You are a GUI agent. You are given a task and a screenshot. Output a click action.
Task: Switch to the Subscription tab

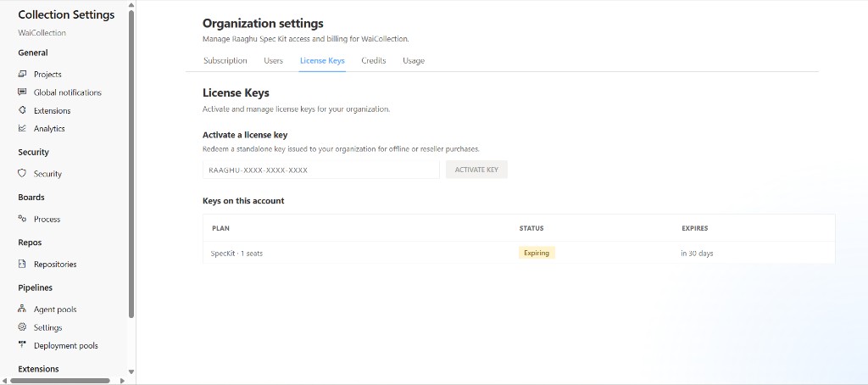tap(225, 60)
